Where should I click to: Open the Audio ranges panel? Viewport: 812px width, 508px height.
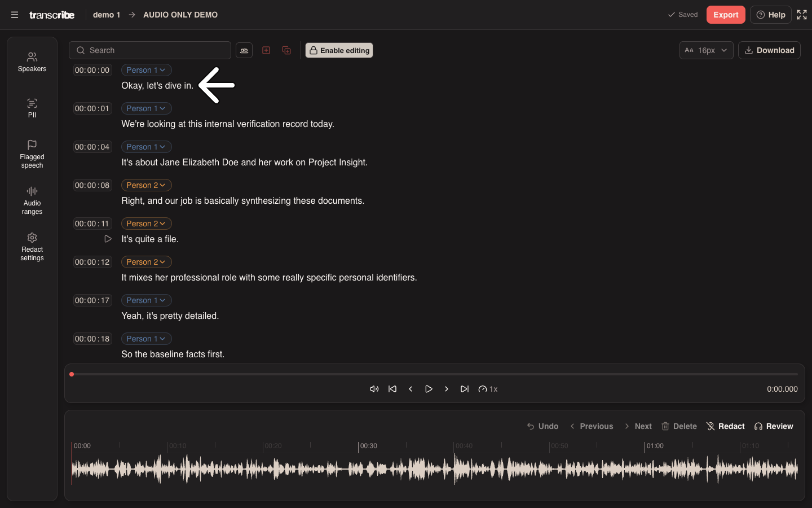32,200
